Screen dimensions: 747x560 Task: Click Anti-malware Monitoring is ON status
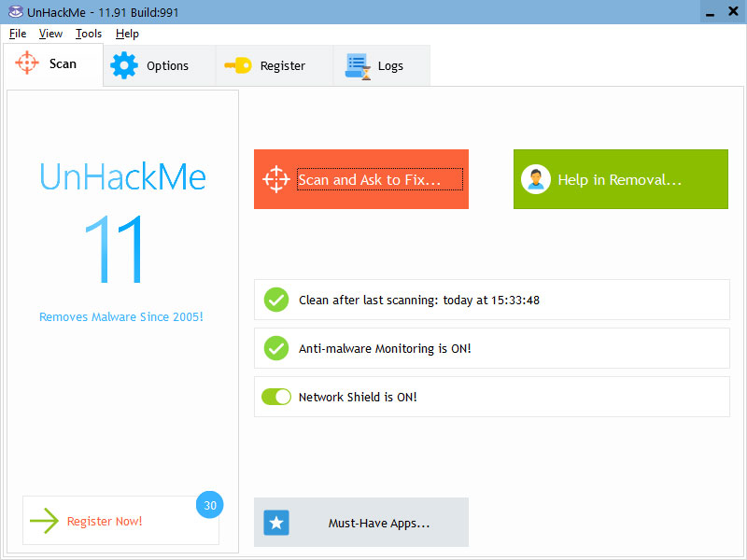point(385,348)
